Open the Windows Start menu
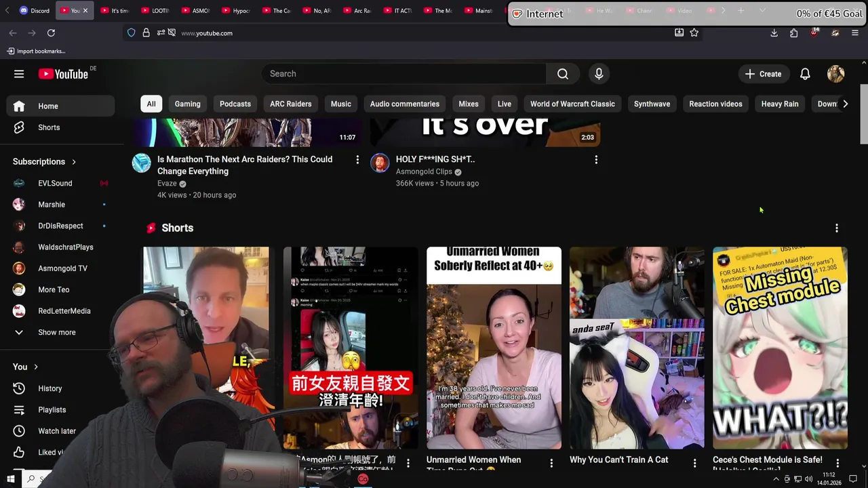Screen dimensions: 868x488 point(10,479)
